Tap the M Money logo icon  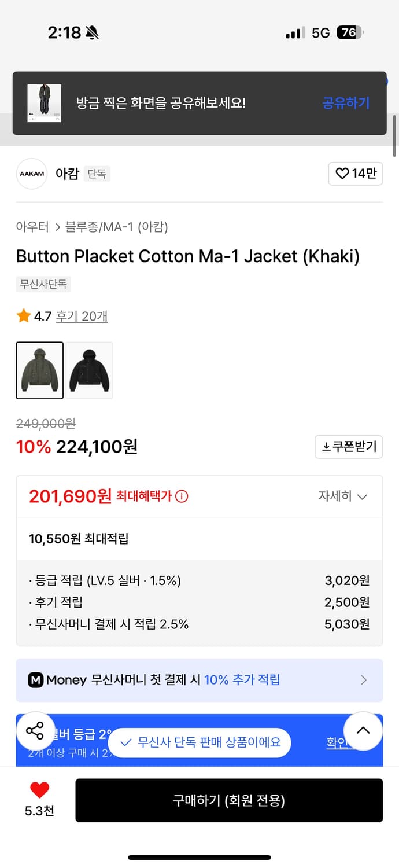[36, 680]
